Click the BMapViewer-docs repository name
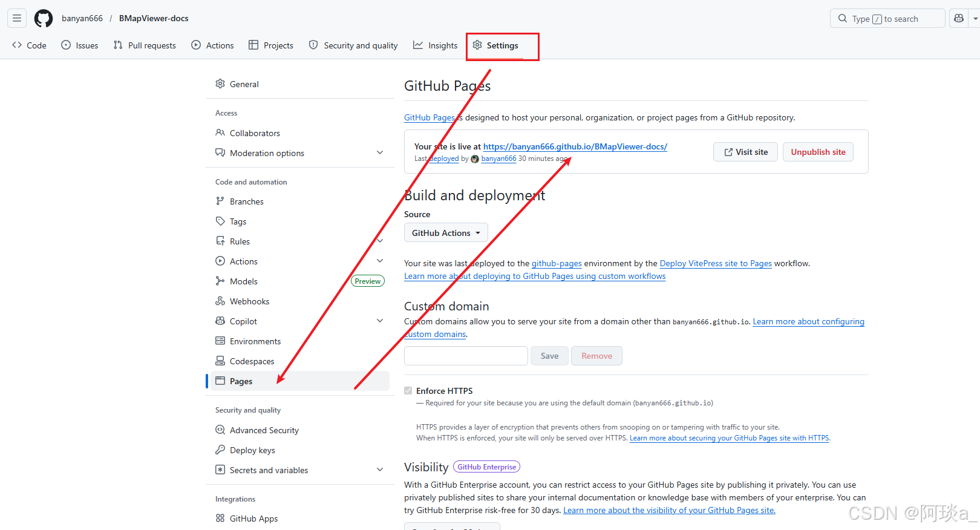The height and width of the screenshot is (530, 980). tap(154, 18)
